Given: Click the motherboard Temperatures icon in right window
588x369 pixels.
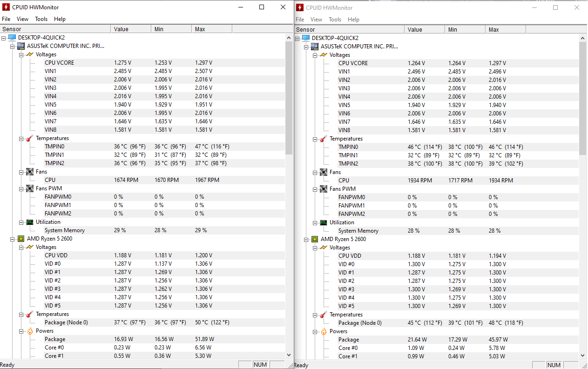Looking at the screenshot, I should (324, 139).
